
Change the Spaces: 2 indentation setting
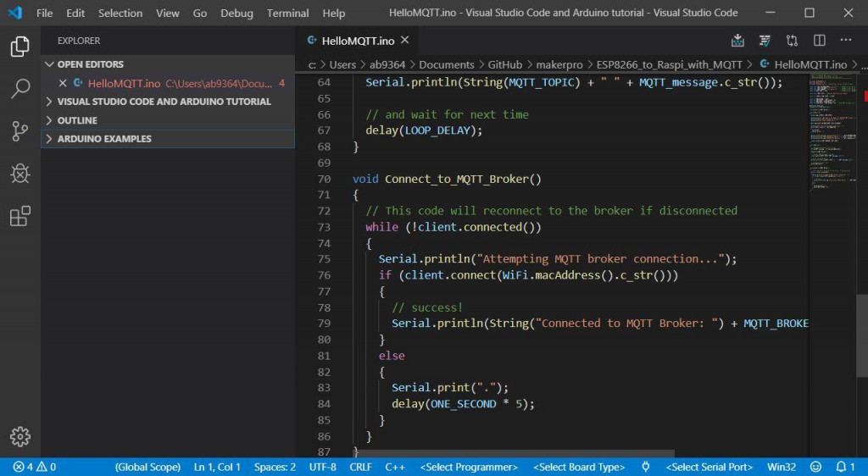coord(275,467)
